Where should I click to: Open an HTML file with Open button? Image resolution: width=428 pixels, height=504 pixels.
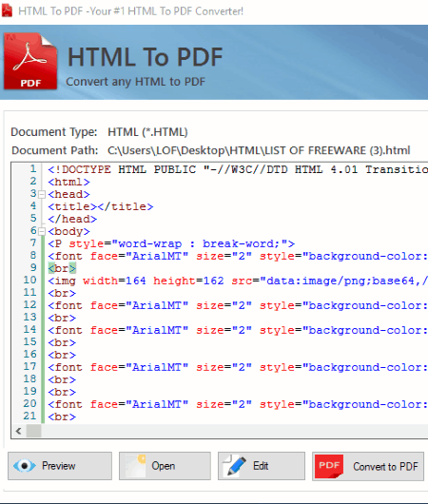[165, 466]
